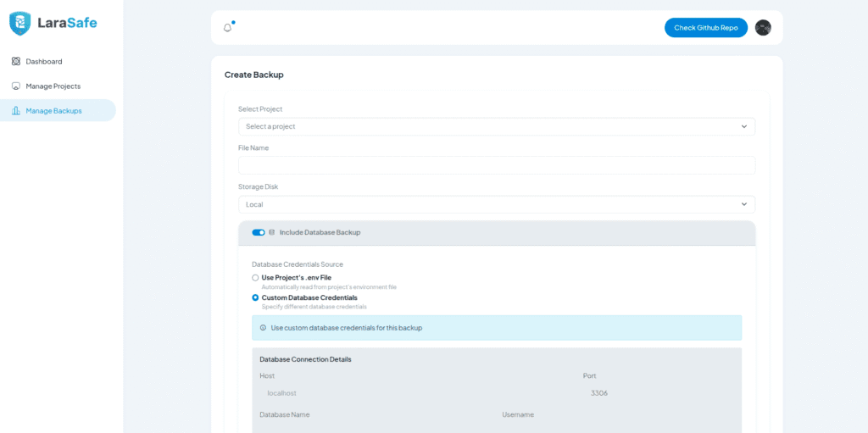868x433 pixels.
Task: Select the Use Project's .env File radio
Action: coord(255,278)
